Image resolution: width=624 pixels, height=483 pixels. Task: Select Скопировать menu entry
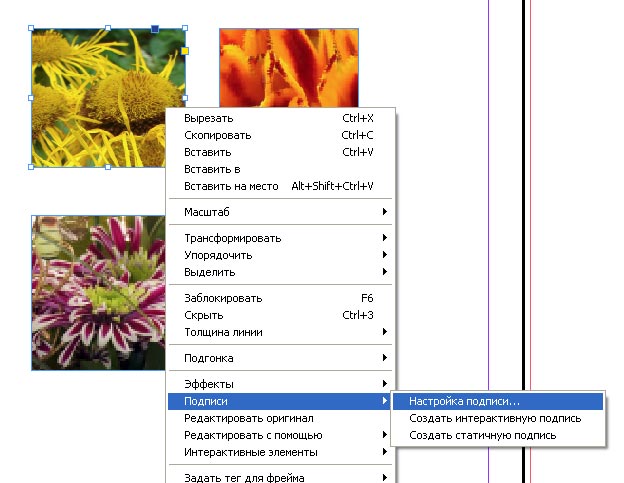coord(280,135)
